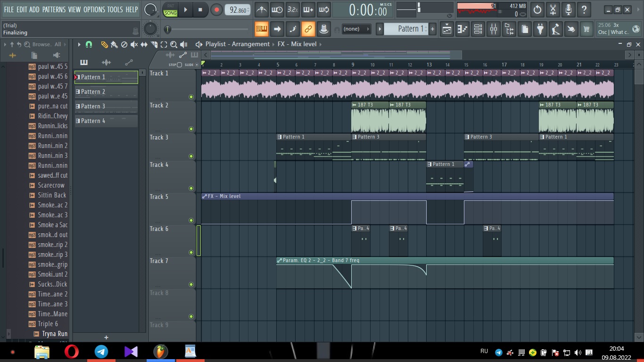Image resolution: width=644 pixels, height=362 pixels.
Task: Mute Track 1 using its green light
Action: (x=191, y=97)
